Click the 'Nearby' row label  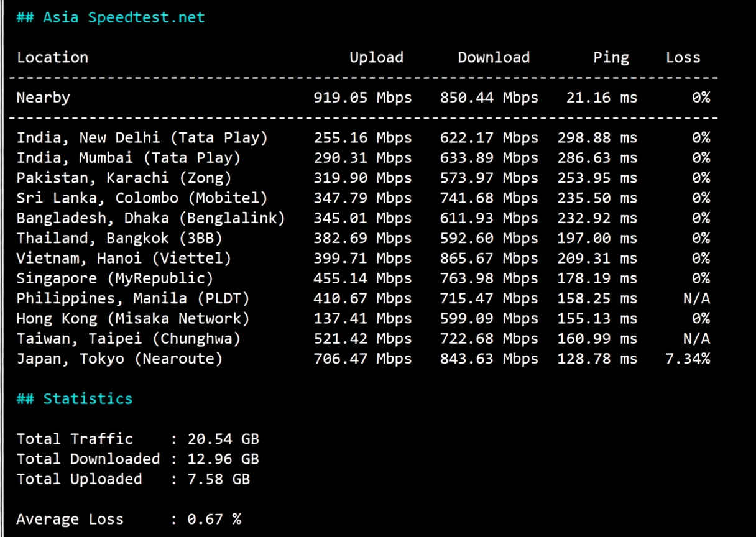point(43,98)
